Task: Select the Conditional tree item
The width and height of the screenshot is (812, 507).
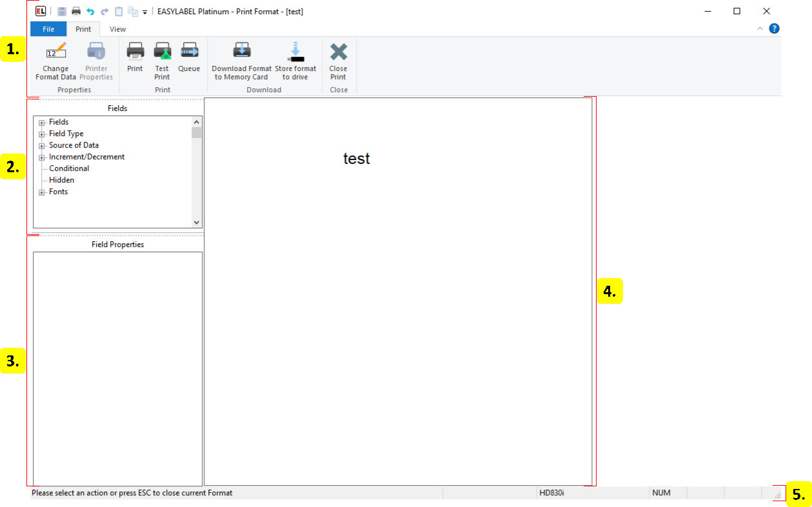Action: [69, 168]
